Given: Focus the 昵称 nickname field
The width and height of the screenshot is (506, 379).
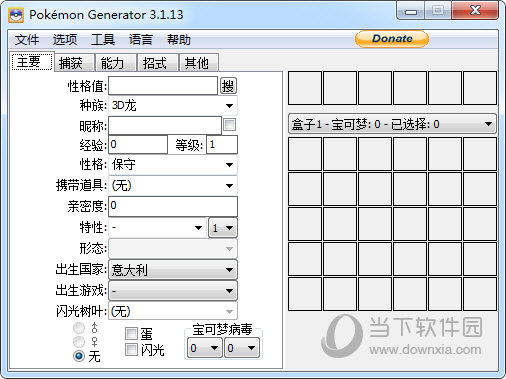Looking at the screenshot, I should tap(165, 126).
